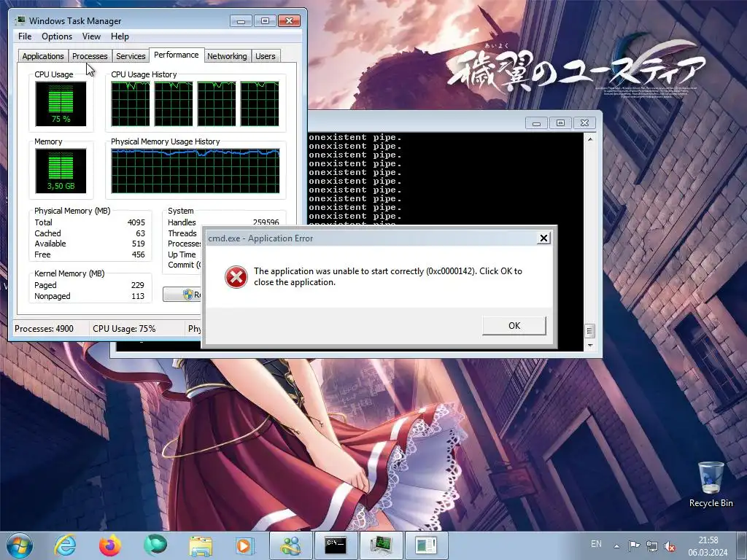747x560 pixels.
Task: Close the console window
Action: click(584, 123)
